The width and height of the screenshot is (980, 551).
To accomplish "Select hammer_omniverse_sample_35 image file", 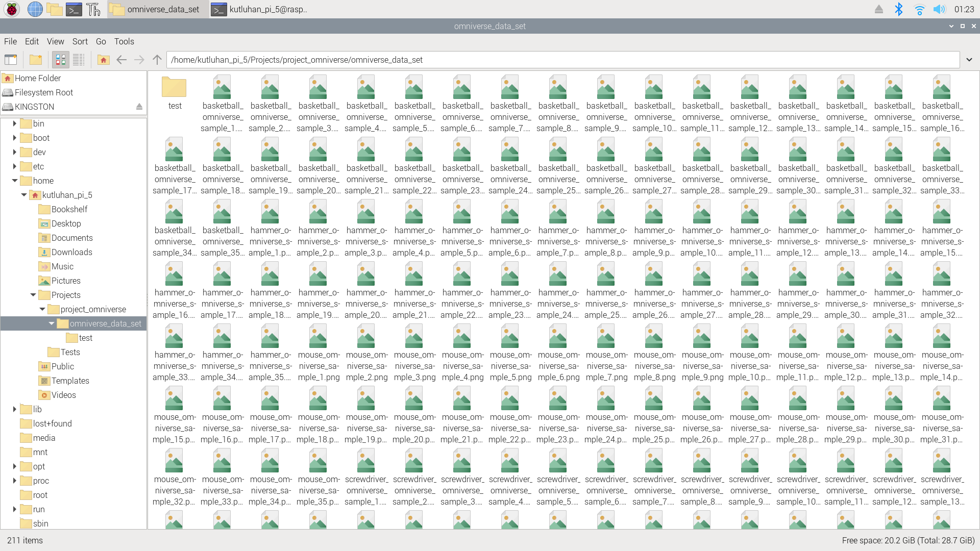I will pyautogui.click(x=270, y=353).
